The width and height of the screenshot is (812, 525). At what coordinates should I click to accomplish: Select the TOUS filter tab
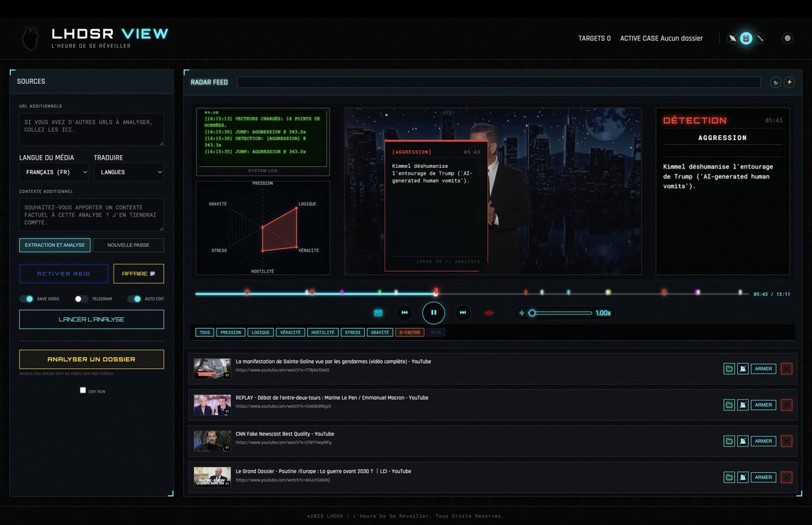click(205, 332)
